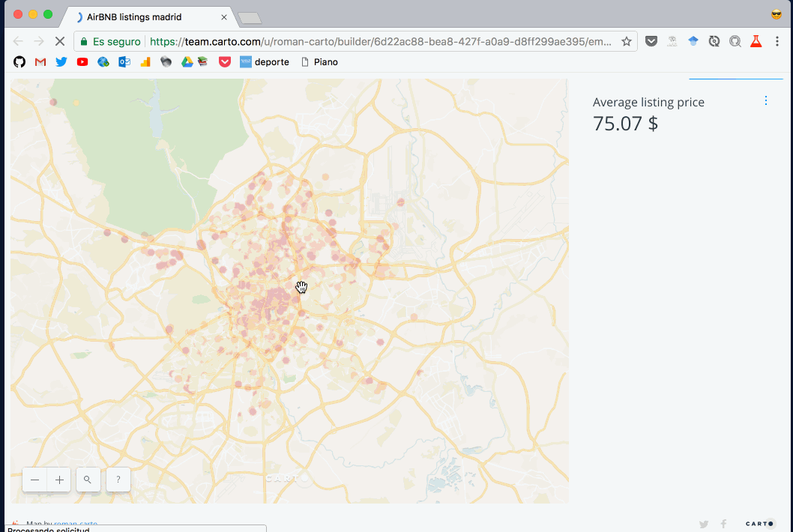
Task: Open the Chrome three-dot menu
Action: tap(777, 41)
